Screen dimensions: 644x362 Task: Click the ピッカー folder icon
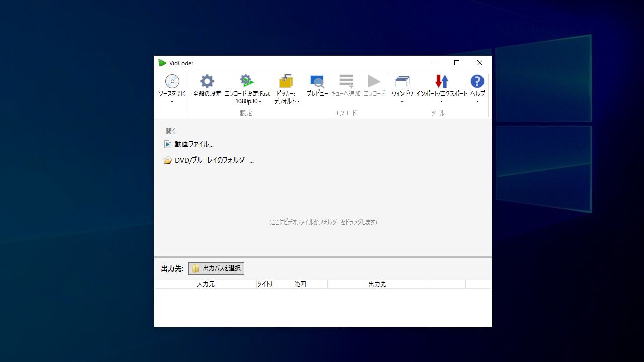pyautogui.click(x=286, y=81)
